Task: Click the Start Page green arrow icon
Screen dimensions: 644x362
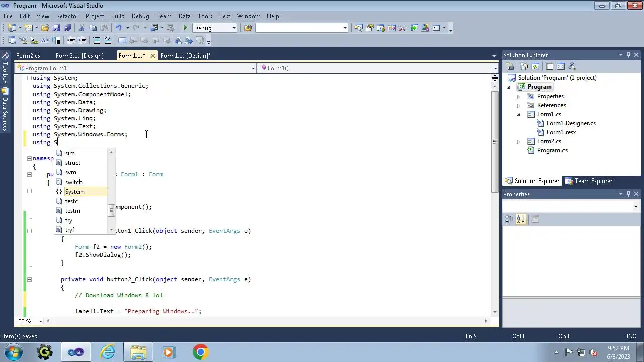Action: coord(414,28)
